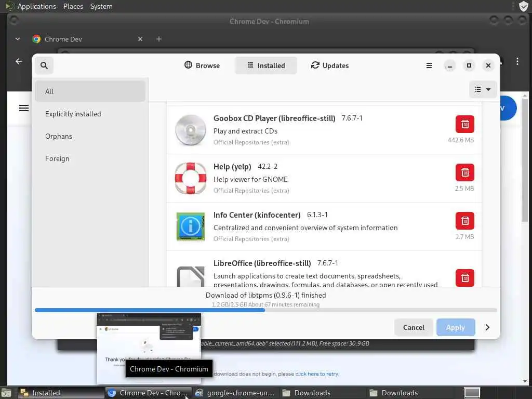The height and width of the screenshot is (399, 532).
Task: Open the System menu
Action: (101, 6)
